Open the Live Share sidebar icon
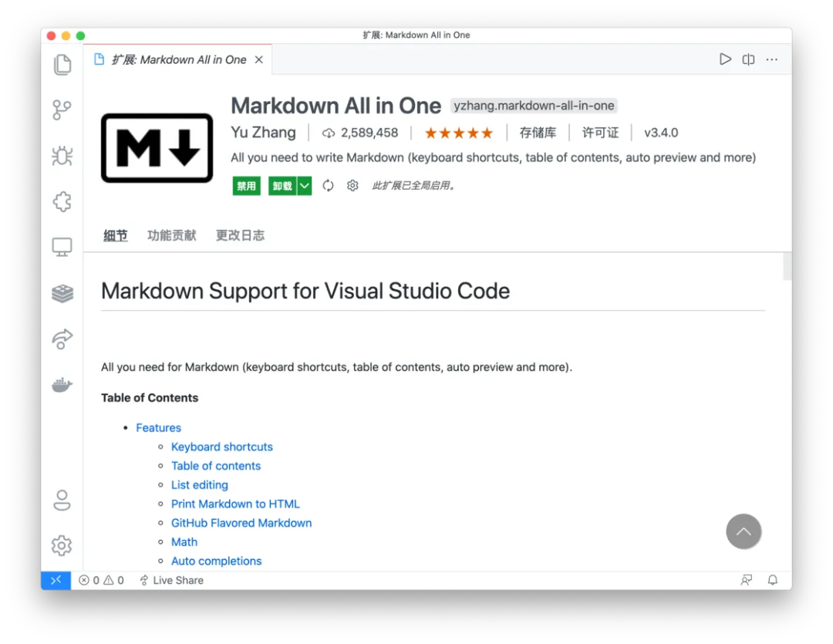This screenshot has height=644, width=833. point(62,339)
